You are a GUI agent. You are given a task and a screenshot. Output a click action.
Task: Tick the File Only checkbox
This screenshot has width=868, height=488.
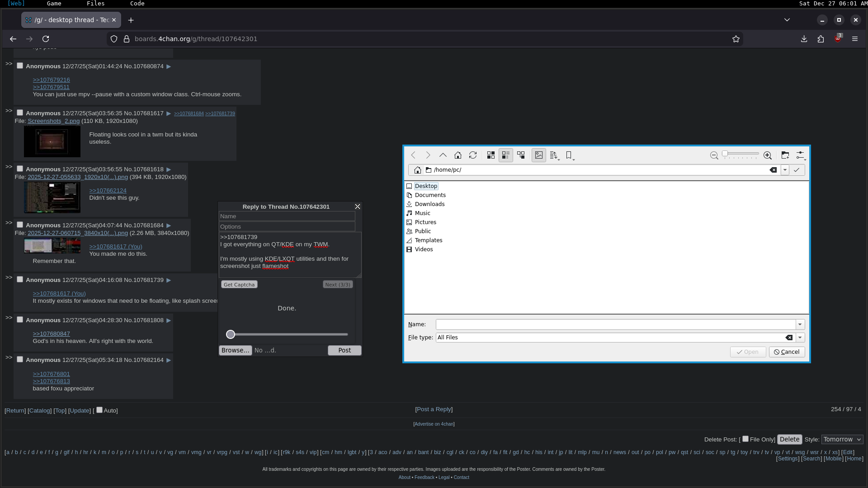pyautogui.click(x=745, y=439)
